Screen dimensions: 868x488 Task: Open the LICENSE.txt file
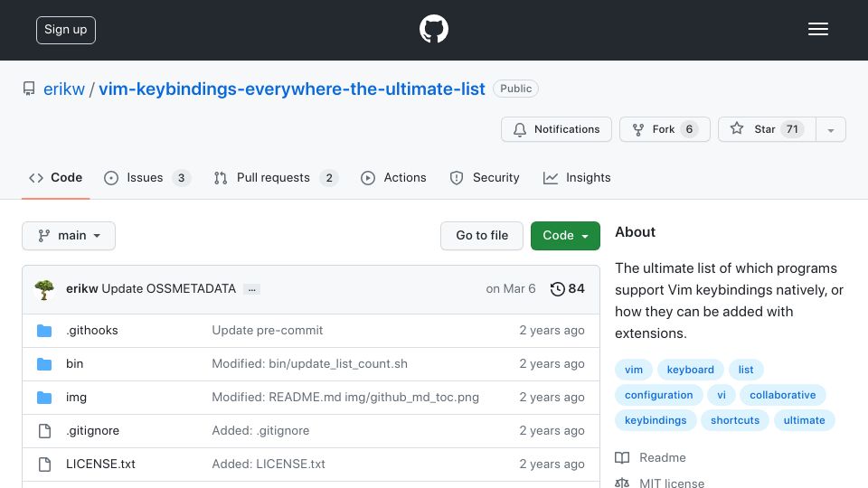coord(100,464)
